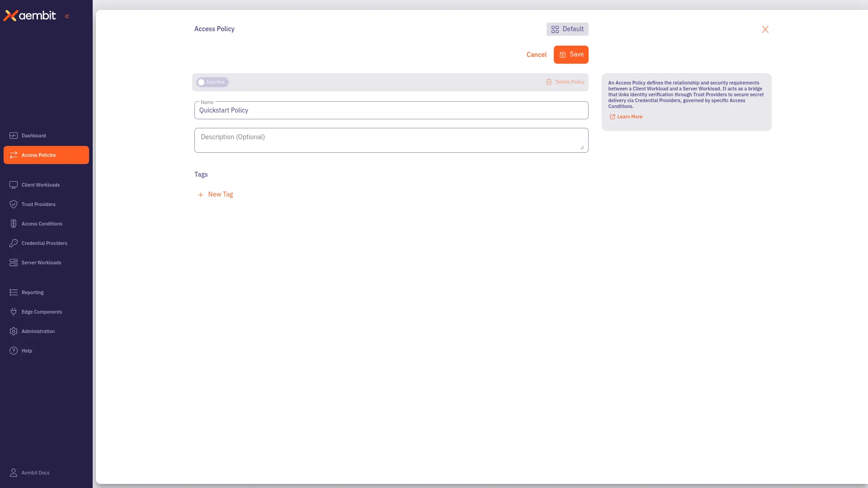The width and height of the screenshot is (868, 488).
Task: Close the Access Policy panel
Action: (765, 29)
